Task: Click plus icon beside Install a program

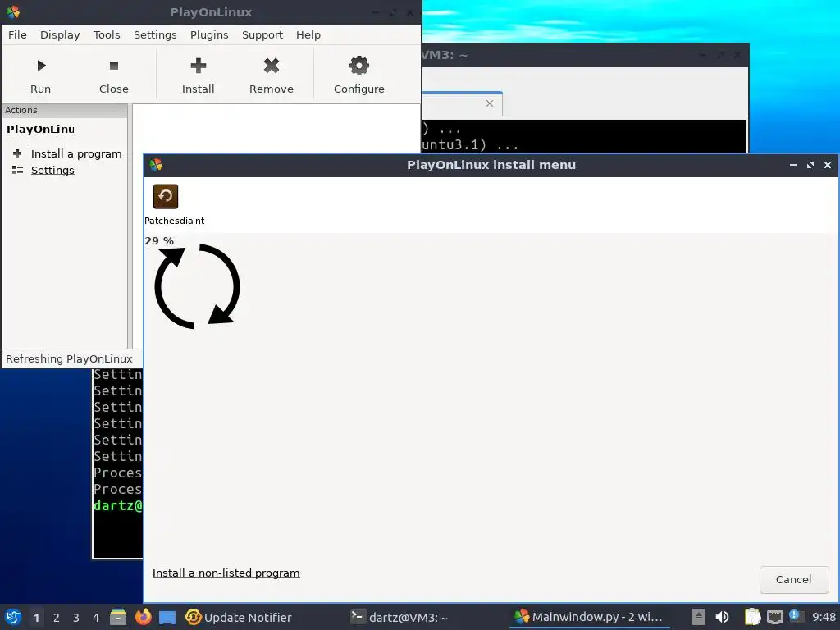Action: tap(17, 153)
